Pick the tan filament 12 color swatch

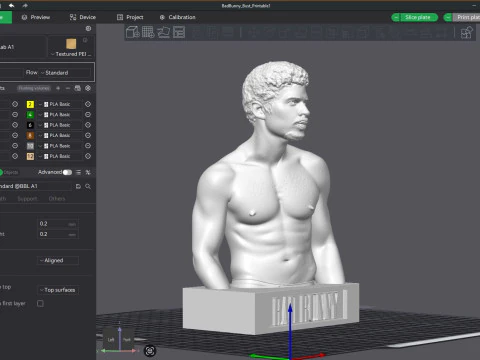[30, 156]
